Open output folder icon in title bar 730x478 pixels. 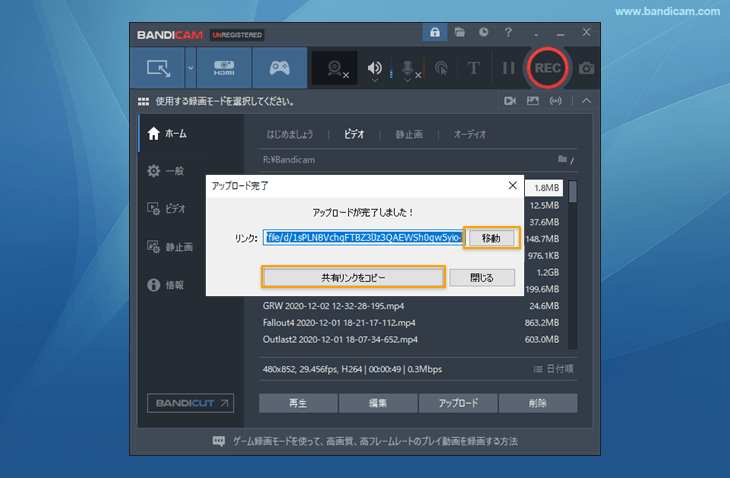pos(460,32)
